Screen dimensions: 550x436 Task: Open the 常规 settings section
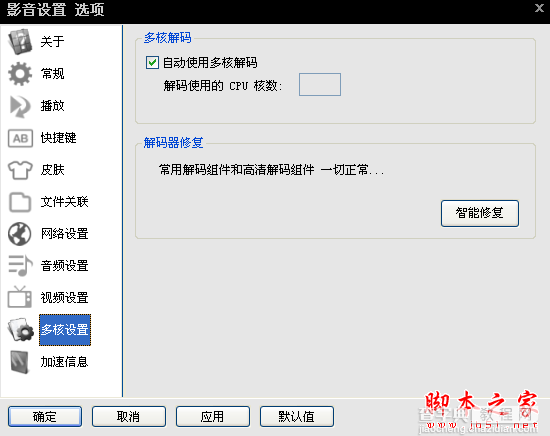(x=52, y=74)
